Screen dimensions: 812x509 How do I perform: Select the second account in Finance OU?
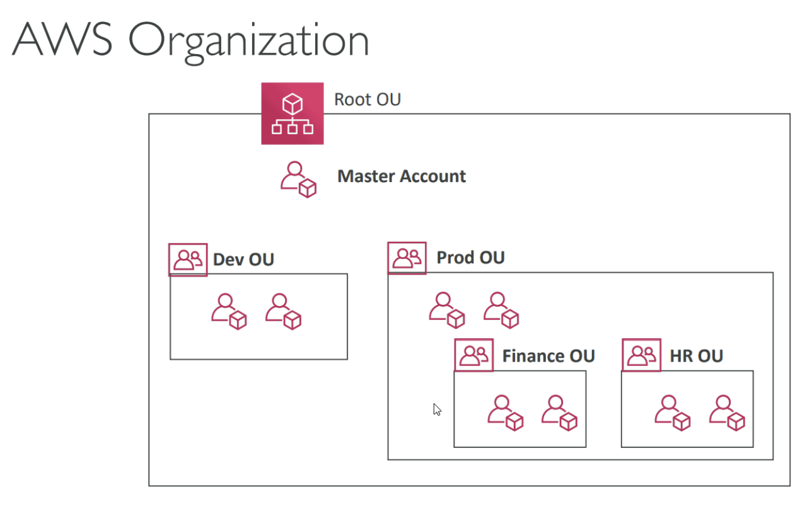[560, 413]
